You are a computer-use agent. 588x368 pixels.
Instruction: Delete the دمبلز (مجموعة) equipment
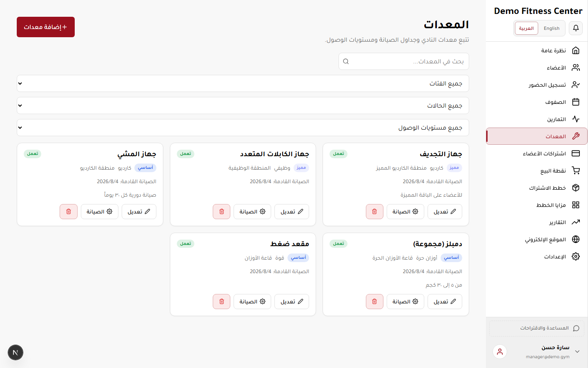pos(374,301)
